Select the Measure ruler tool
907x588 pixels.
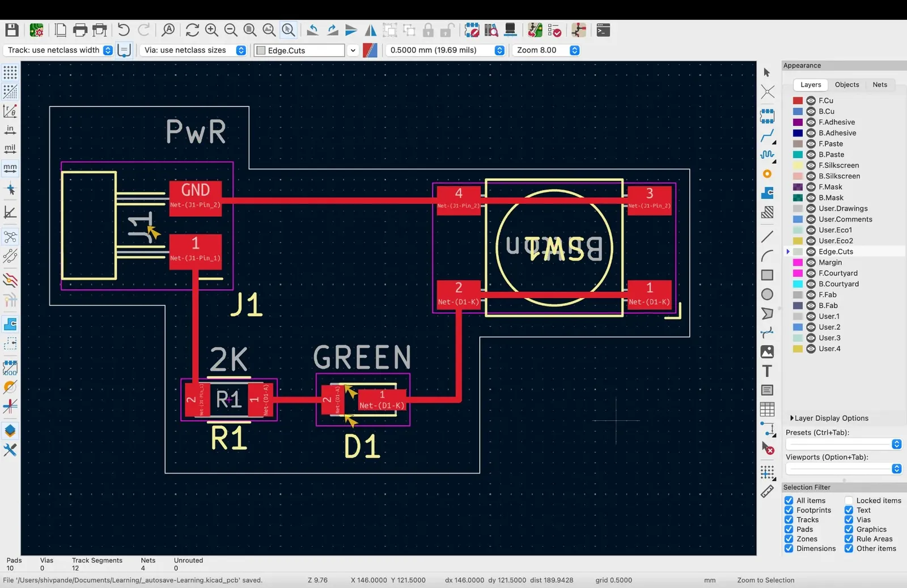767,491
